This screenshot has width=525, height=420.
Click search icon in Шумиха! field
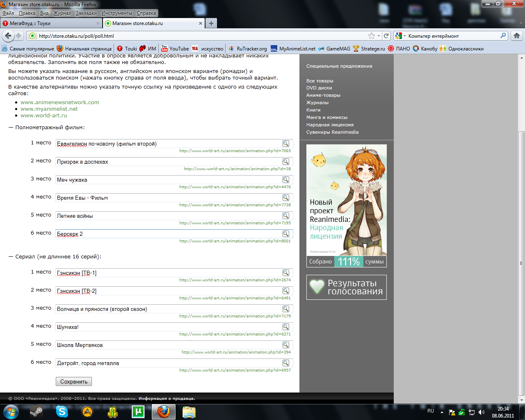286,327
